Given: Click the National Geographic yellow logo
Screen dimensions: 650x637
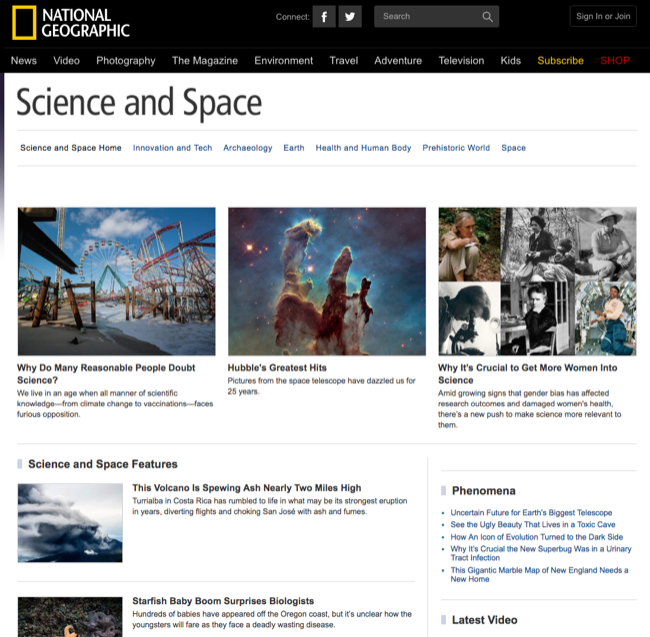Looking at the screenshot, I should (x=24, y=23).
